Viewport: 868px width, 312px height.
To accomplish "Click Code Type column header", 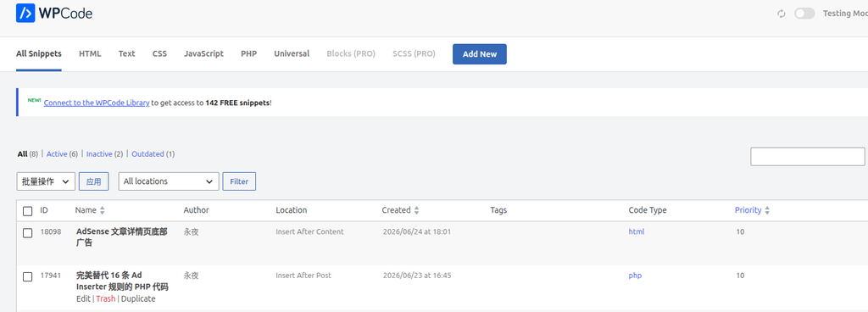I will (648, 210).
